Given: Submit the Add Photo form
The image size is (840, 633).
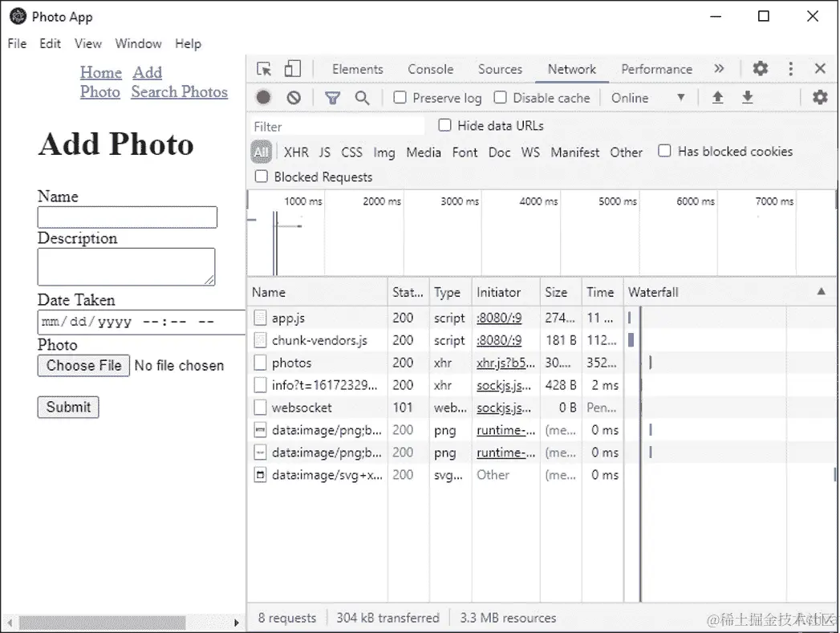Looking at the screenshot, I should [68, 407].
